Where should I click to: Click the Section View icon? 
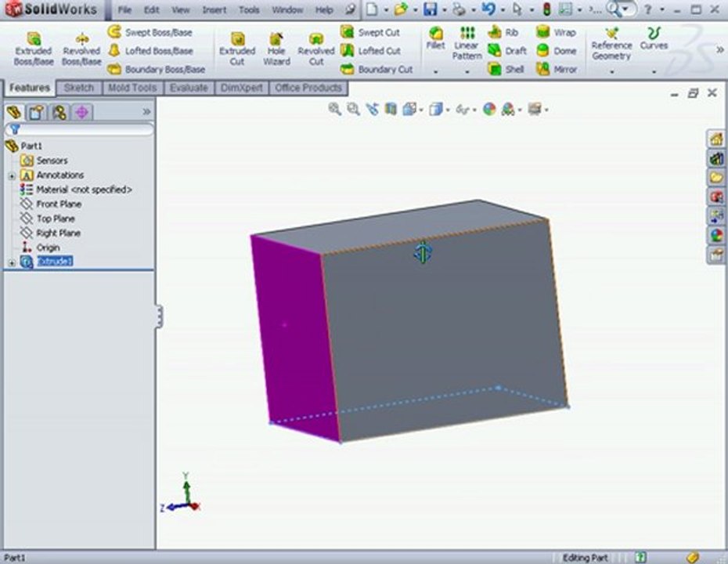(x=391, y=109)
